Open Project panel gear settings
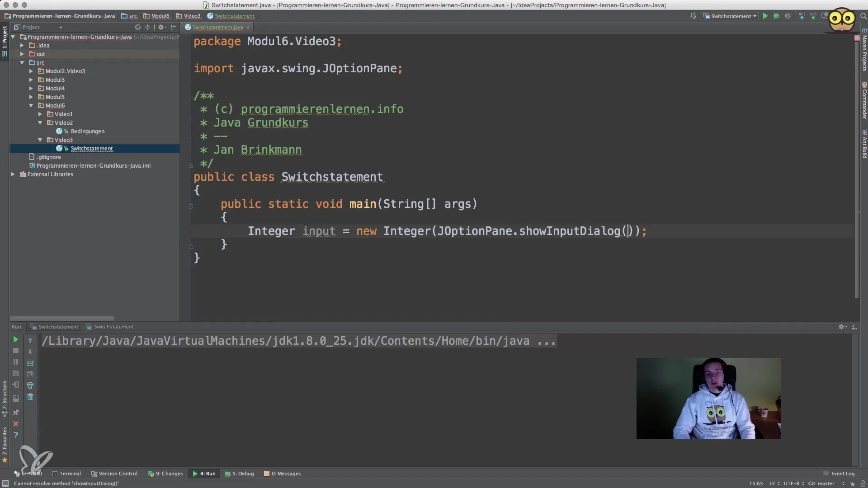Image resolution: width=868 pixels, height=488 pixels. pos(161,27)
